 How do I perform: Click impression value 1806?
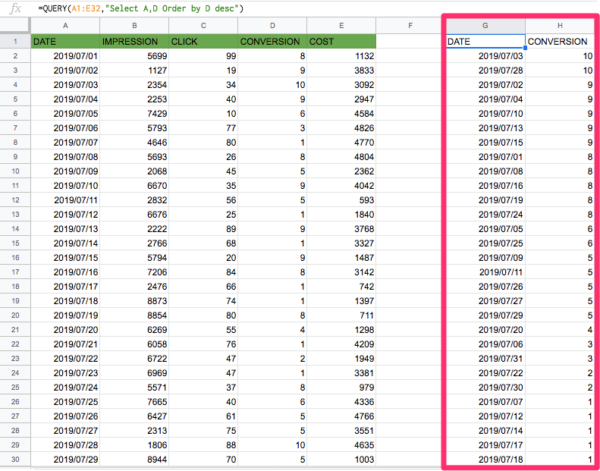134,445
